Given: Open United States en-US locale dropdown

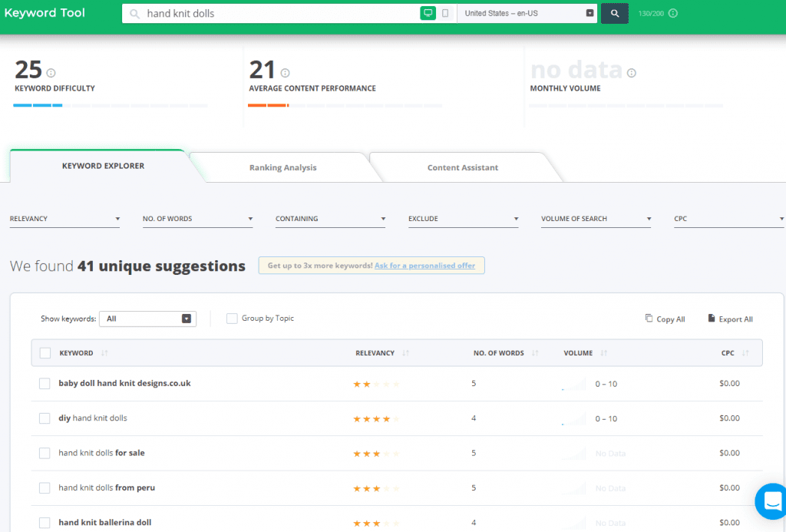Looking at the screenshot, I should coord(527,14).
